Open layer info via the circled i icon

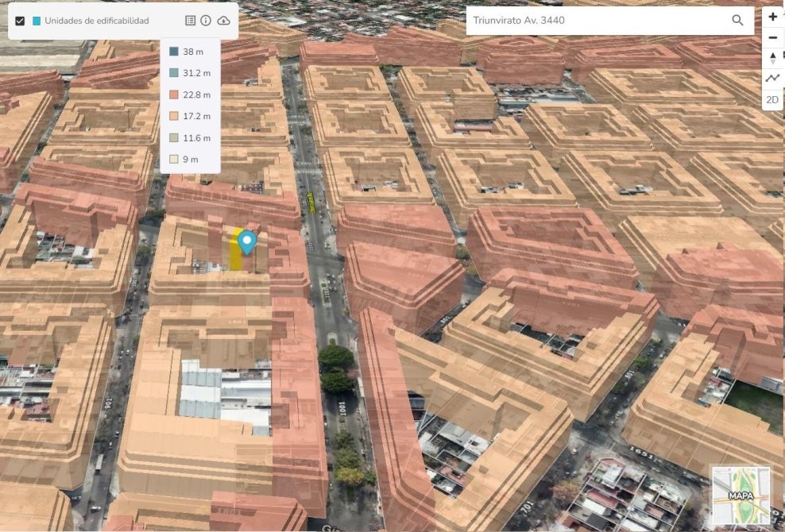[x=206, y=21]
